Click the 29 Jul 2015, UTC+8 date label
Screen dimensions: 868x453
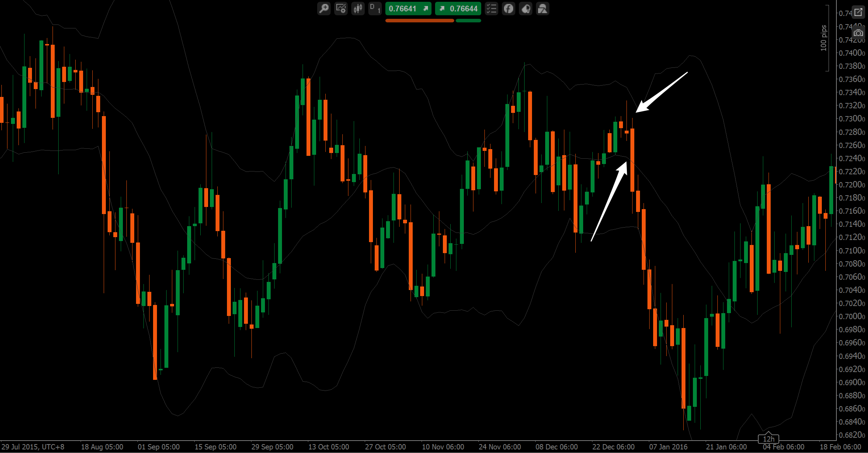[33, 447]
